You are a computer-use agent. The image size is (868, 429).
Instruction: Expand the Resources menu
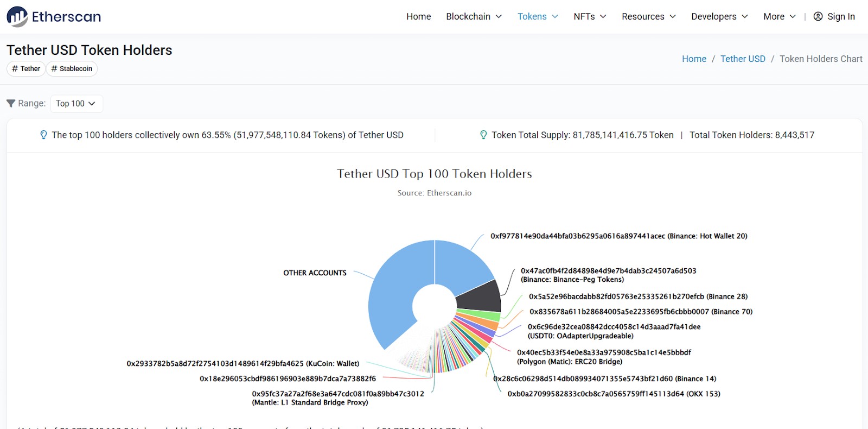649,16
